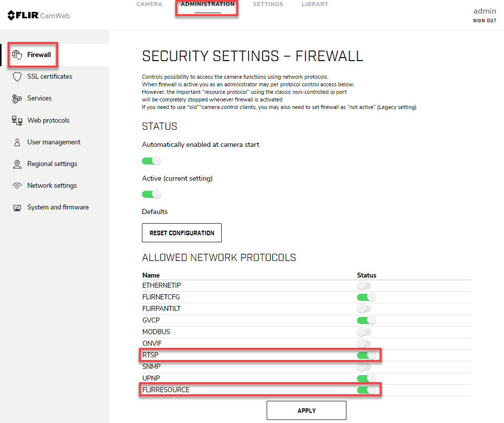Click the System and firmware monitor icon

coord(17,207)
